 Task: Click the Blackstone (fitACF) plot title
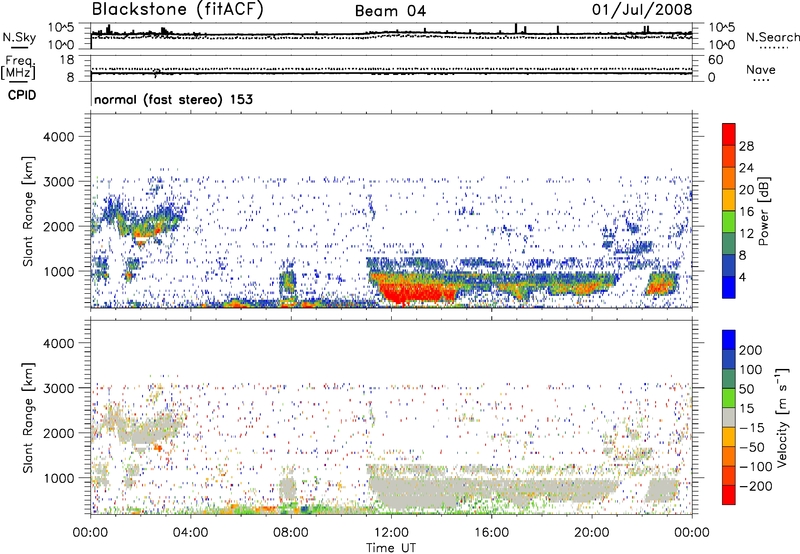(x=178, y=10)
